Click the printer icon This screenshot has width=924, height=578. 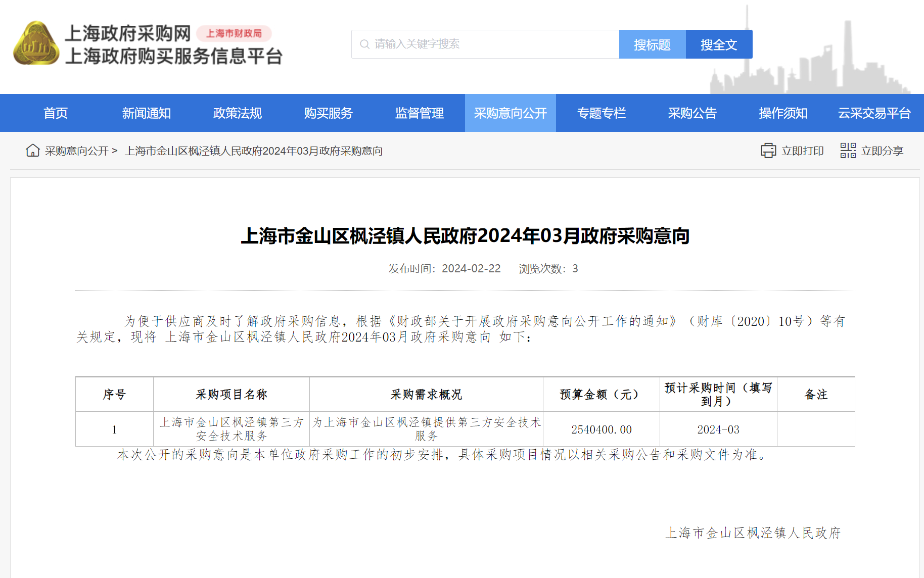coord(768,151)
